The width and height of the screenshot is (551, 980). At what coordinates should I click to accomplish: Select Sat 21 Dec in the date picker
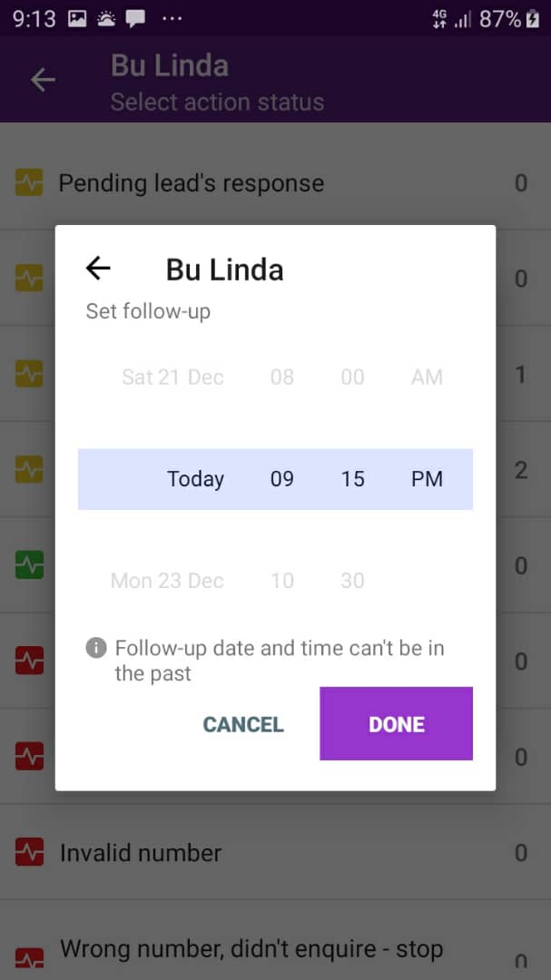tap(172, 377)
